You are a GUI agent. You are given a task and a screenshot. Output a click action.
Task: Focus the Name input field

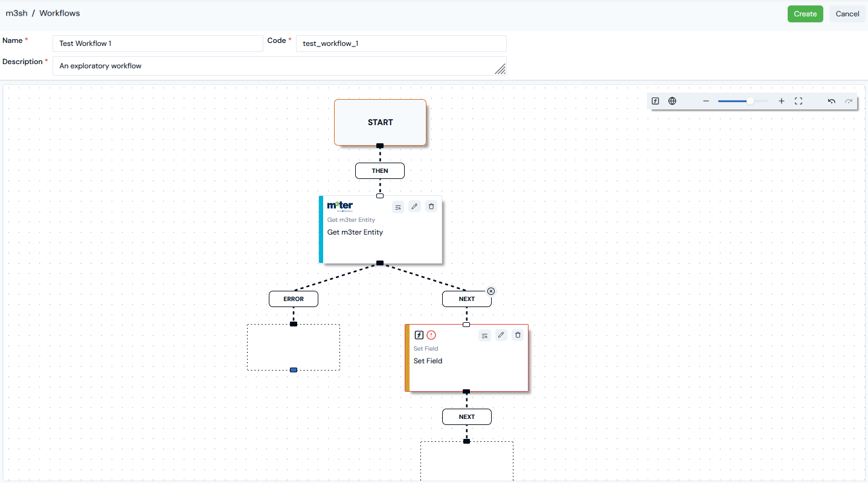click(x=158, y=44)
